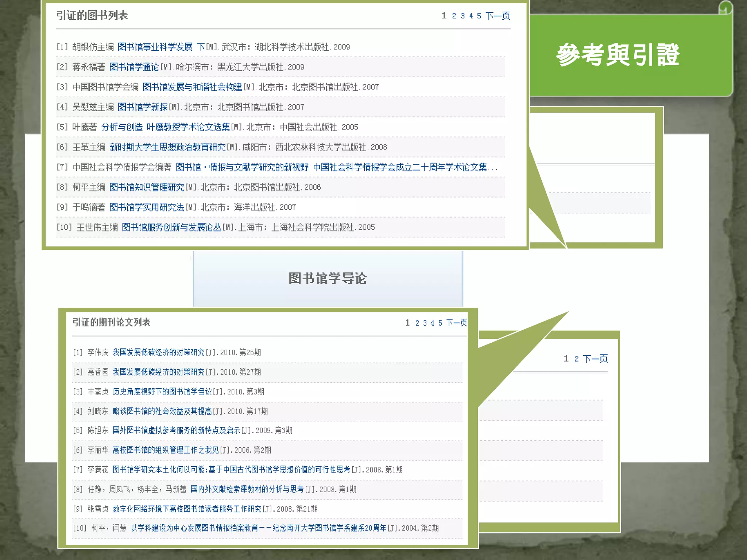Click 下一页 in the lower right panel

click(x=595, y=359)
